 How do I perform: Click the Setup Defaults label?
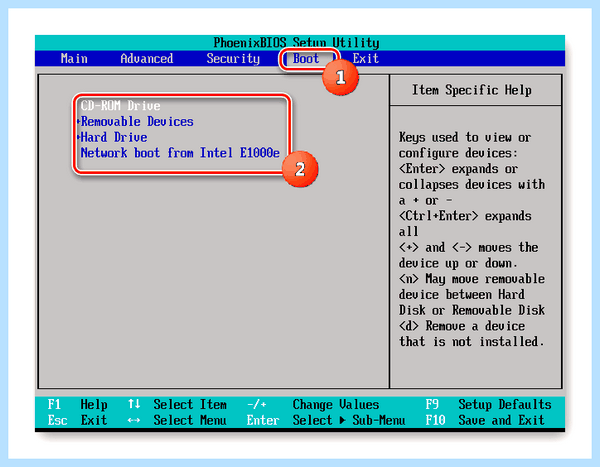(505, 404)
